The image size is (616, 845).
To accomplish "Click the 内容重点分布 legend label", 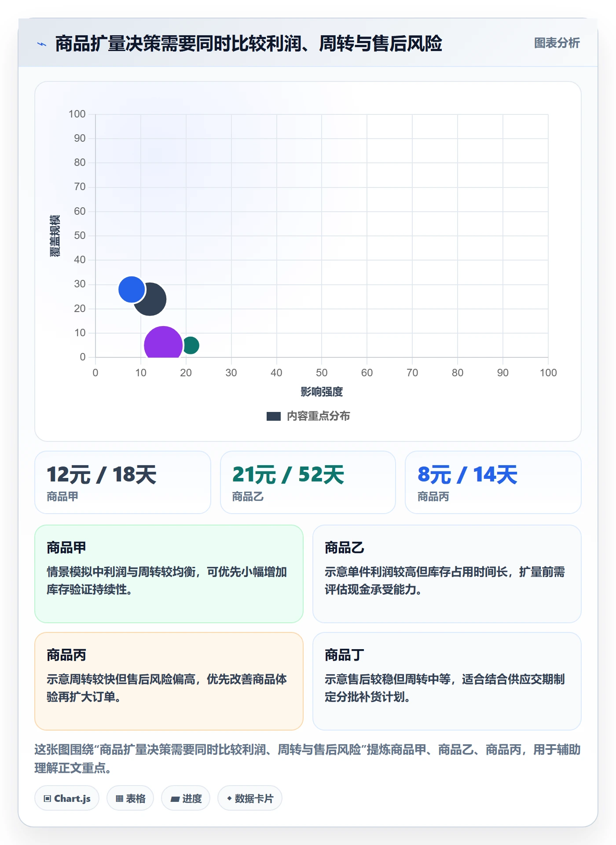I will 319,416.
